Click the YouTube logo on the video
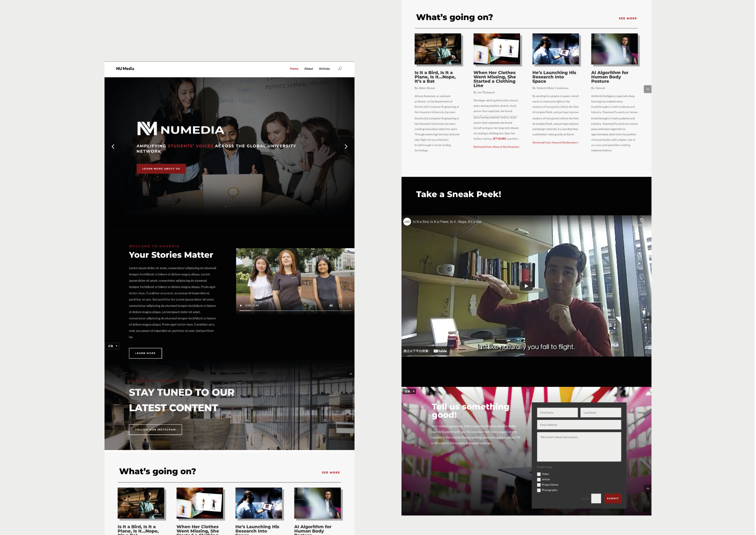 (440, 351)
